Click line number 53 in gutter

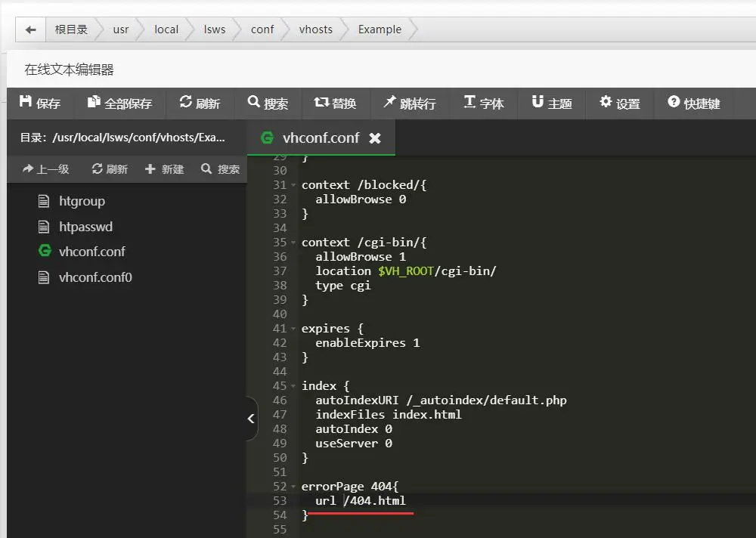(x=280, y=501)
